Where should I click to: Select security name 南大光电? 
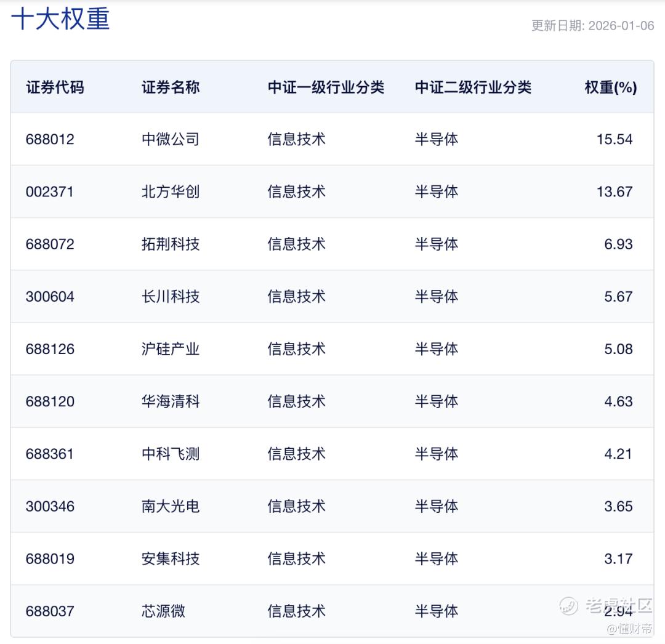click(x=171, y=506)
